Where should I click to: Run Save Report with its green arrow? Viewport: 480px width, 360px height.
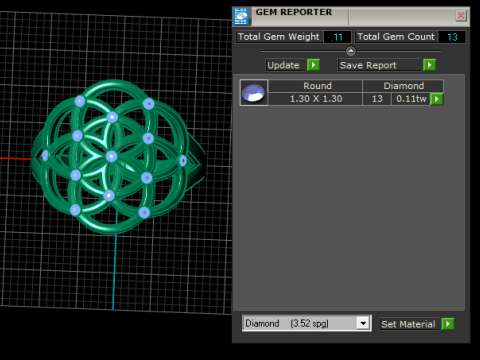point(429,65)
